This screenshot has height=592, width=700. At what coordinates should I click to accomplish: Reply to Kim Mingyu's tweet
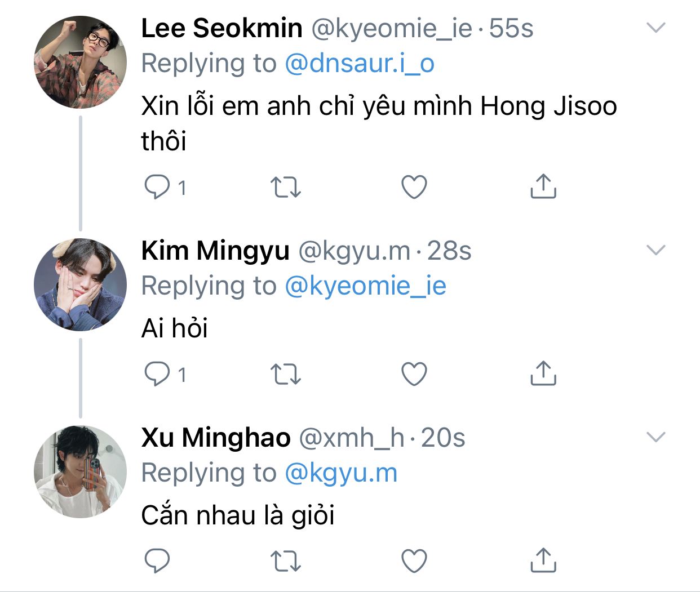tap(157, 374)
